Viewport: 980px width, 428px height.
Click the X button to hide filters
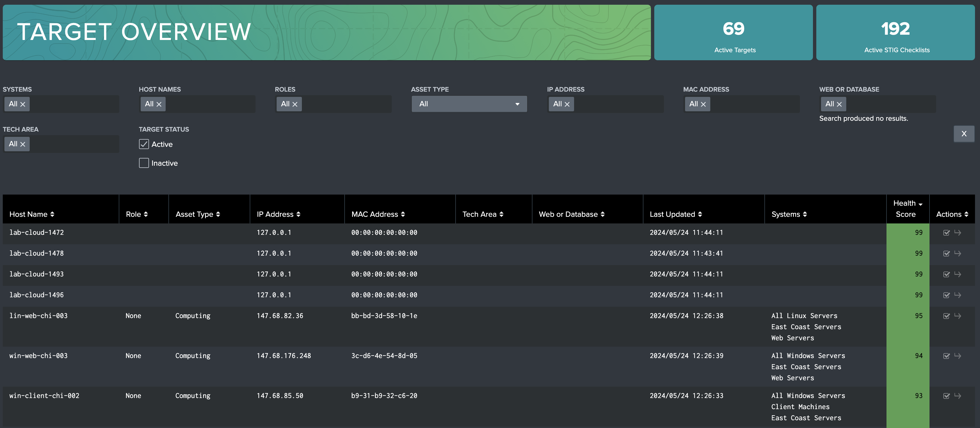coord(964,134)
